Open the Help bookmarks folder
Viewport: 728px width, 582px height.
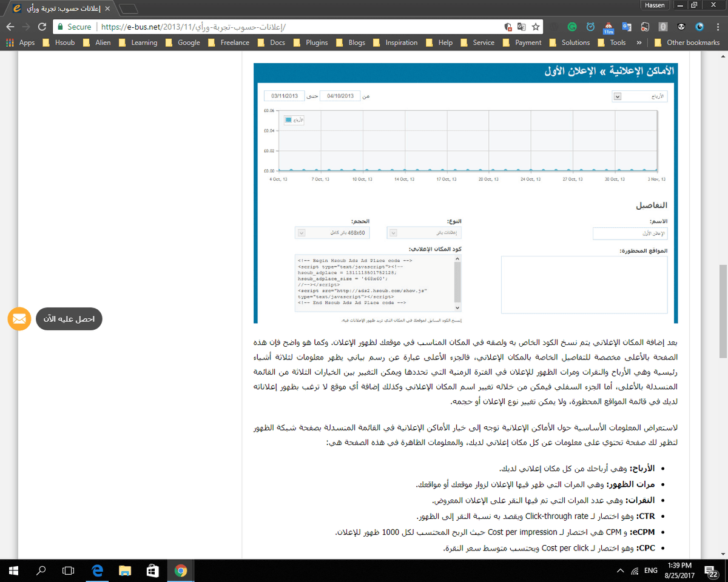coord(439,42)
